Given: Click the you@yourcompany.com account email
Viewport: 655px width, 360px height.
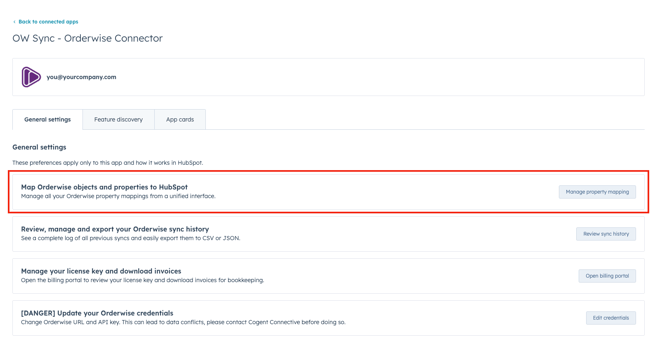Looking at the screenshot, I should click(x=81, y=77).
